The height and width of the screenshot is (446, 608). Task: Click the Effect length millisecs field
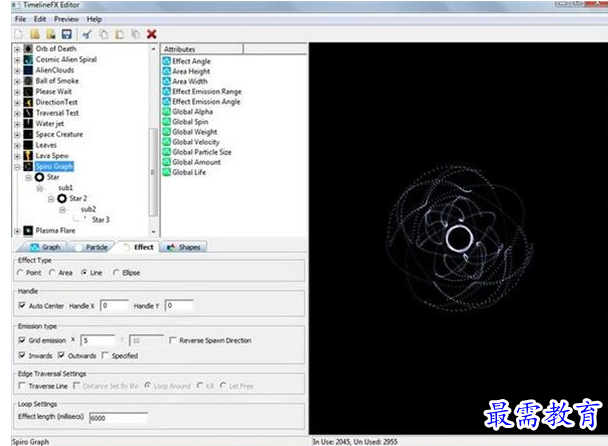(x=119, y=418)
